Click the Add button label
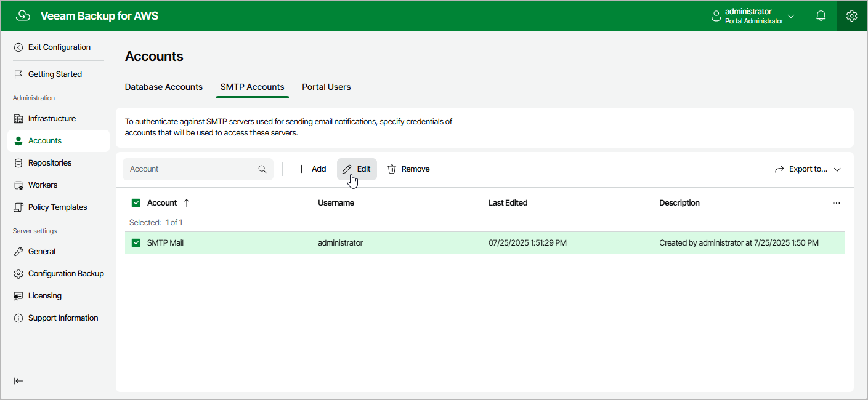The height and width of the screenshot is (400, 868). [318, 169]
